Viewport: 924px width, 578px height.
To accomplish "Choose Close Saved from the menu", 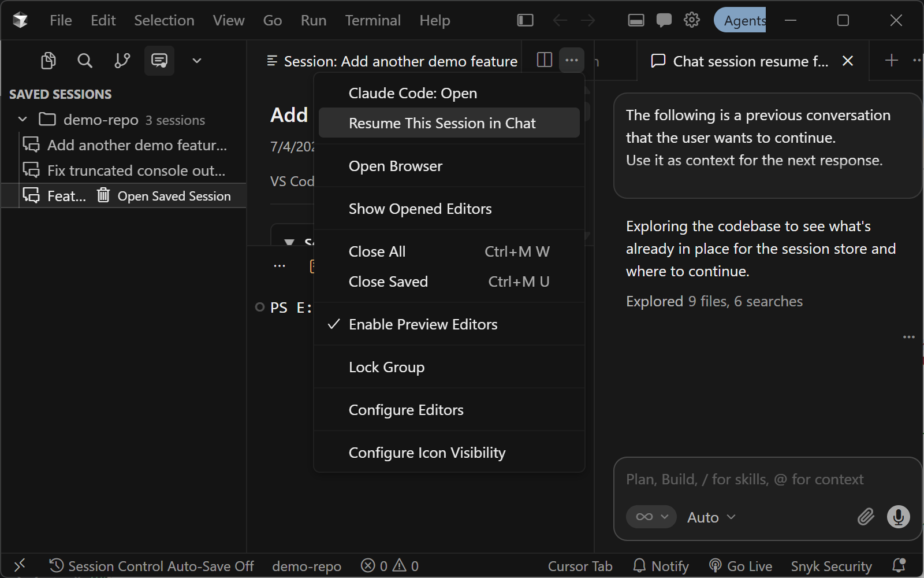I will tap(449, 281).
